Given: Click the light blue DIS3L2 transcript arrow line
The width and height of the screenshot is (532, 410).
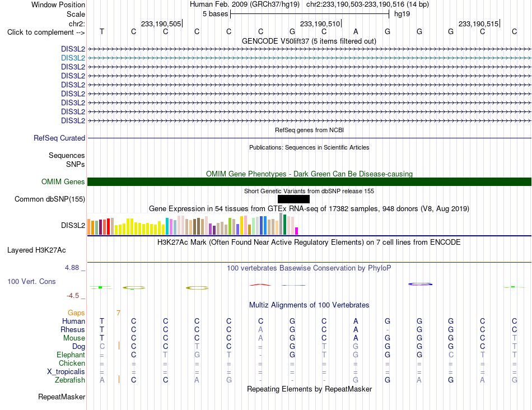Looking at the screenshot, I should coord(310,58).
